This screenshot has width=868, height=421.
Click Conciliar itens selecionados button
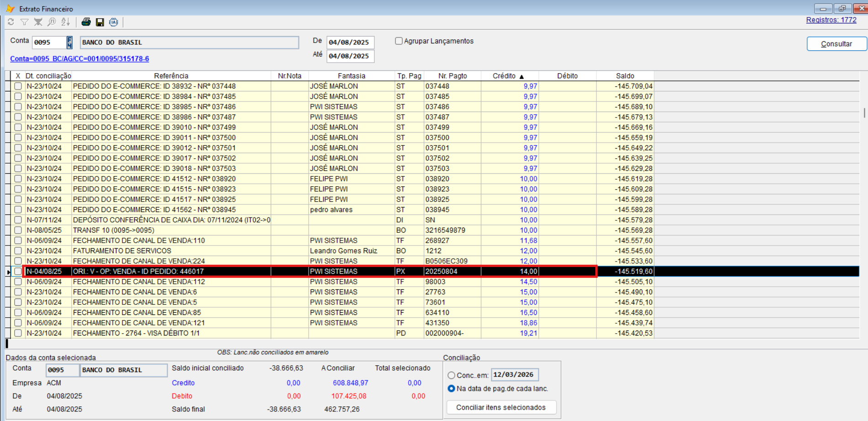(x=501, y=407)
